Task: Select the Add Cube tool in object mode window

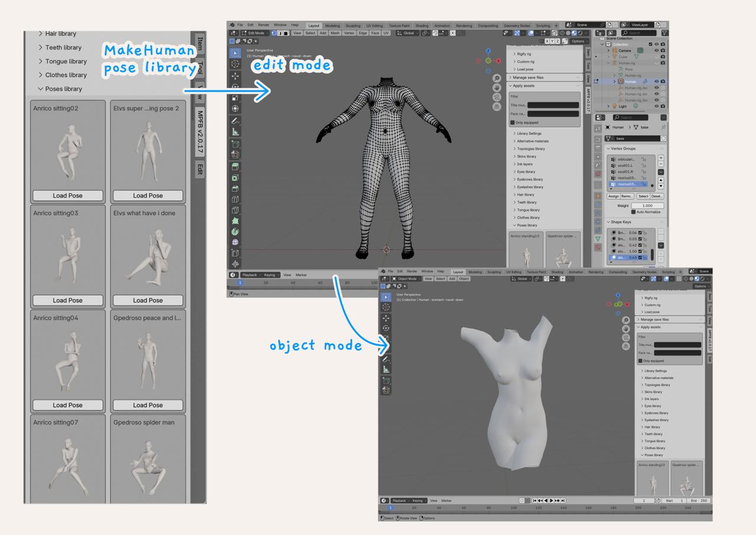Action: tap(386, 380)
